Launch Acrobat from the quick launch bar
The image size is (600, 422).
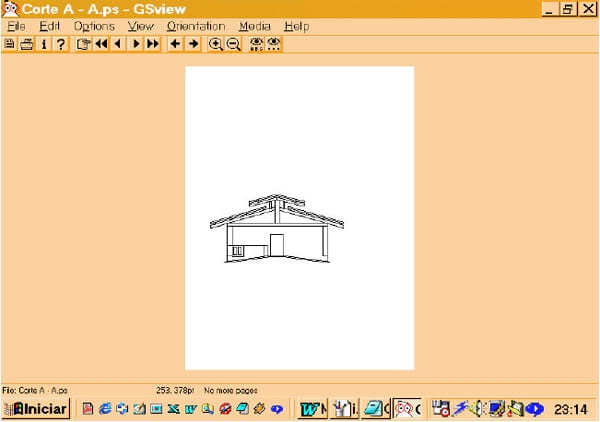pyautogui.click(x=88, y=409)
